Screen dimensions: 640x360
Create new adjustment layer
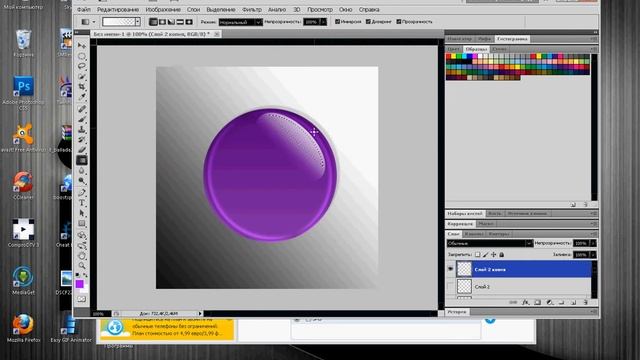549,302
